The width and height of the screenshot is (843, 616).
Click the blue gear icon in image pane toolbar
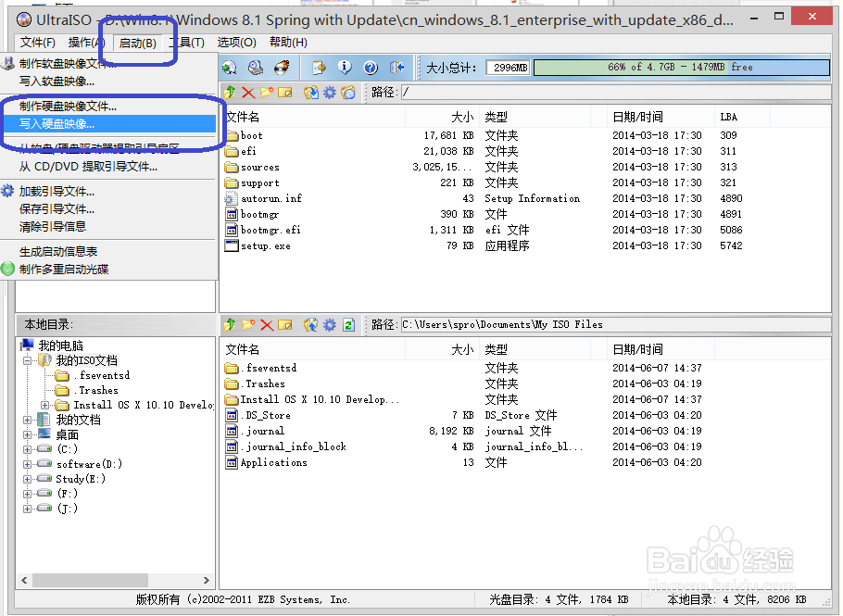pos(330,93)
